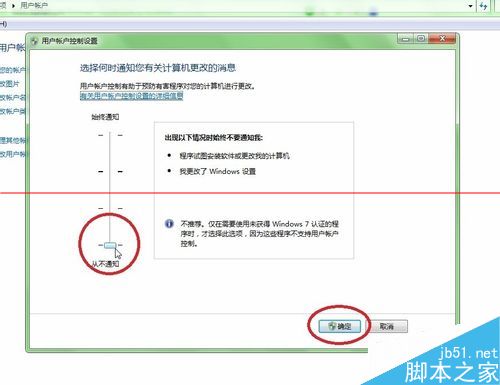Click the 确定 OK button

pos(340,326)
